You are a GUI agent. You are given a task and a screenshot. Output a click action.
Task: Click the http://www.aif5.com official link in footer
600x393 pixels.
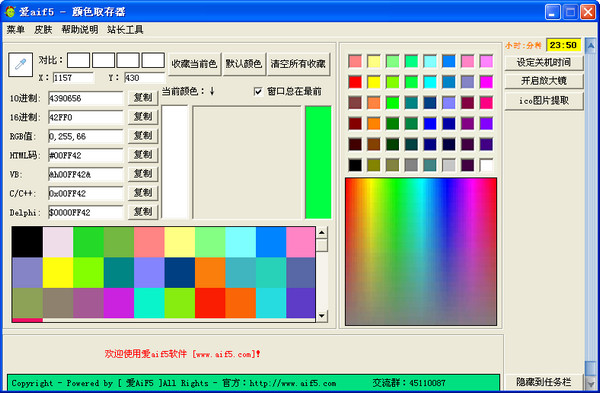(x=293, y=383)
